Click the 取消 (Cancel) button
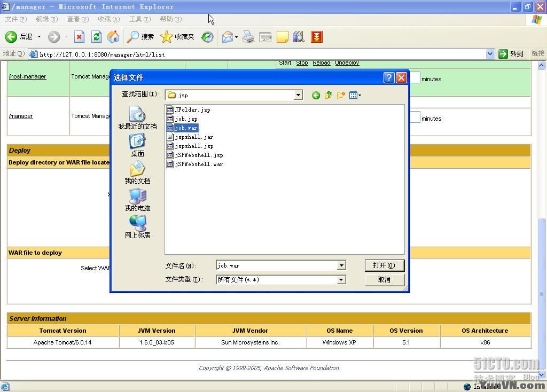This screenshot has width=547, height=392. (384, 279)
